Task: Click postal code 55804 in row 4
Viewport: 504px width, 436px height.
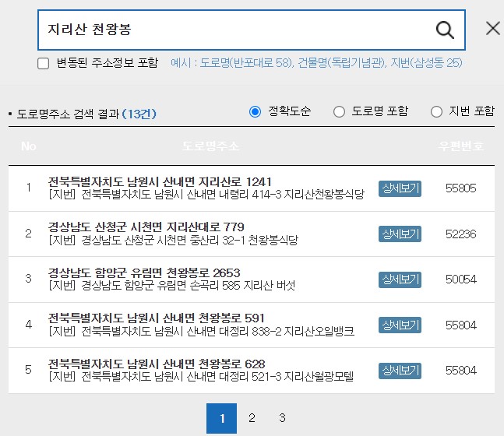Action: pyautogui.click(x=460, y=325)
